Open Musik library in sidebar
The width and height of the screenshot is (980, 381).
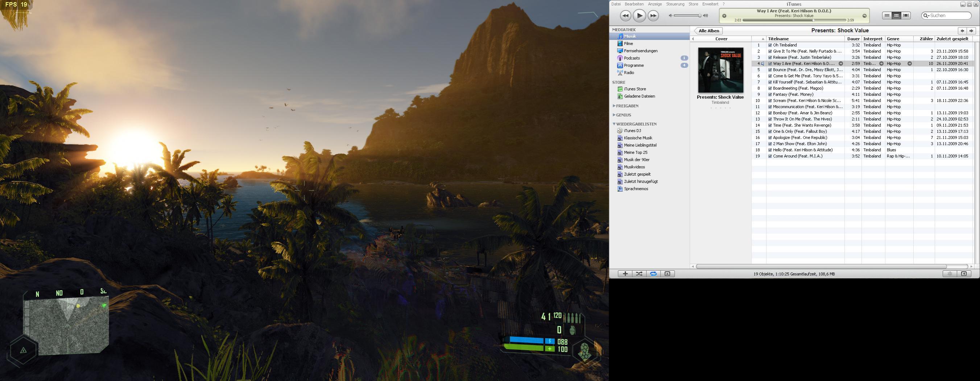click(649, 36)
